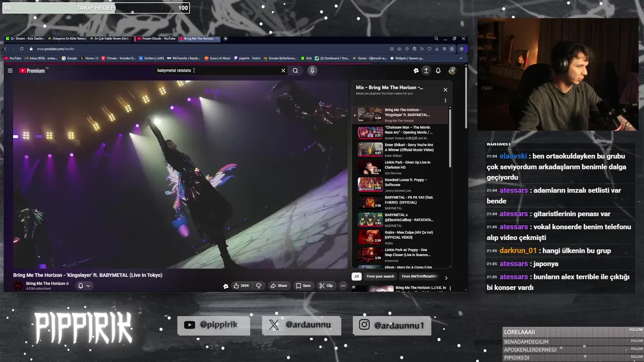Image resolution: width=644 pixels, height=362 pixels.
Task: Click the YouTube page vertical scrollbar
Action: click(x=466, y=98)
